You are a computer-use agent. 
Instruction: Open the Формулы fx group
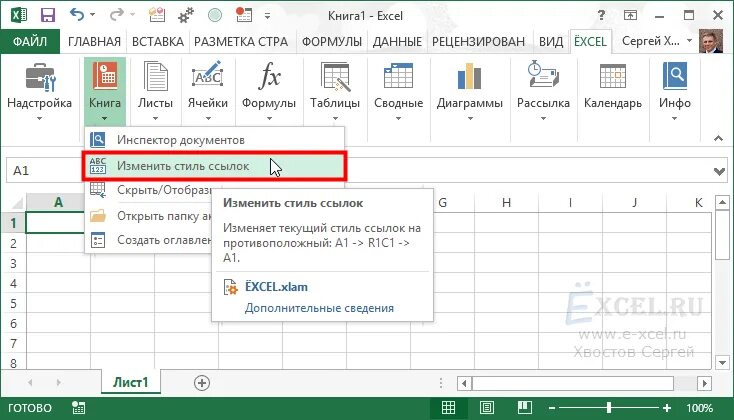coord(269,92)
